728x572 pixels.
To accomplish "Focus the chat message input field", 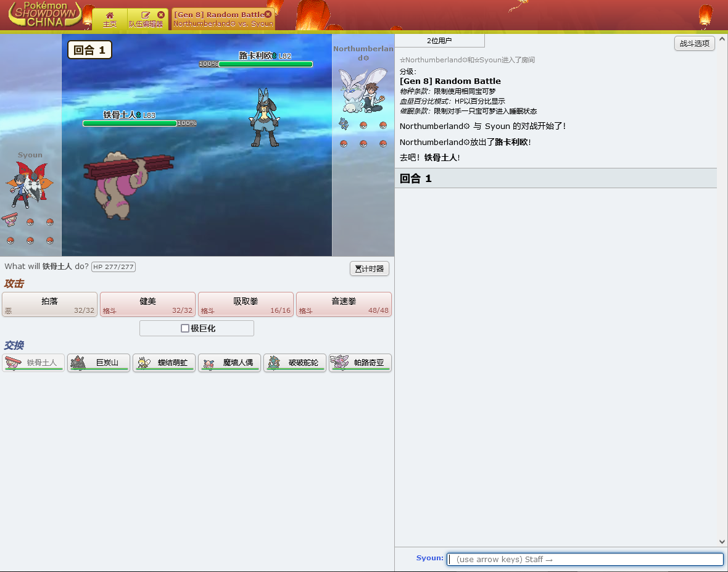I will tap(585, 559).
